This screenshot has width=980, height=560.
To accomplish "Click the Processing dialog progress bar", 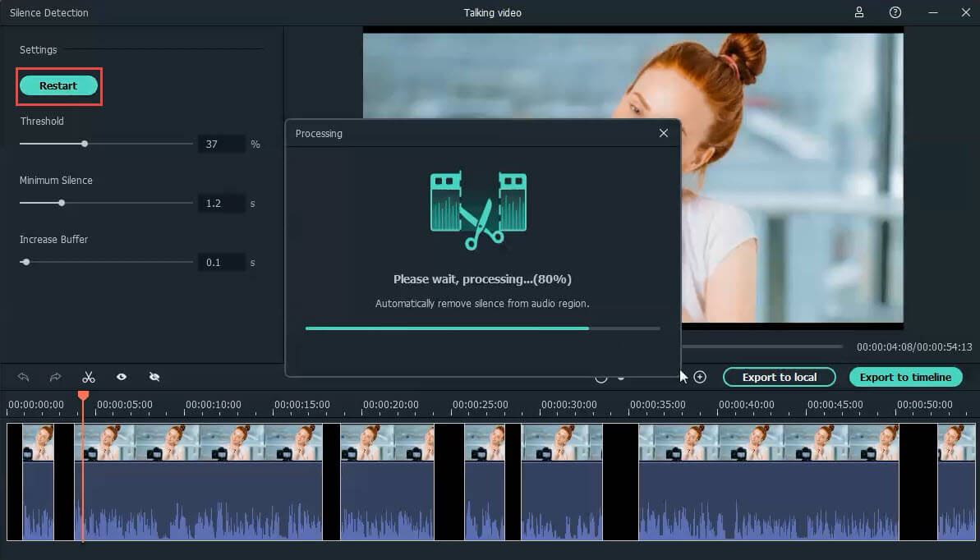I will click(x=482, y=328).
